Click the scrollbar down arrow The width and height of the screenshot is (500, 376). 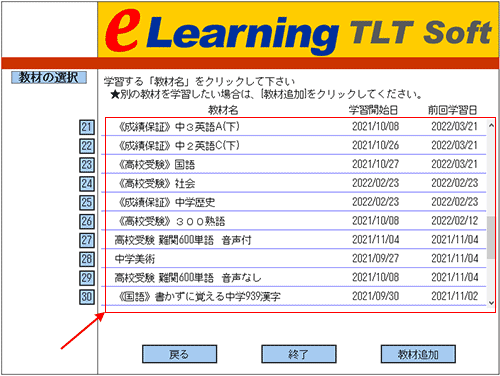tap(491, 303)
